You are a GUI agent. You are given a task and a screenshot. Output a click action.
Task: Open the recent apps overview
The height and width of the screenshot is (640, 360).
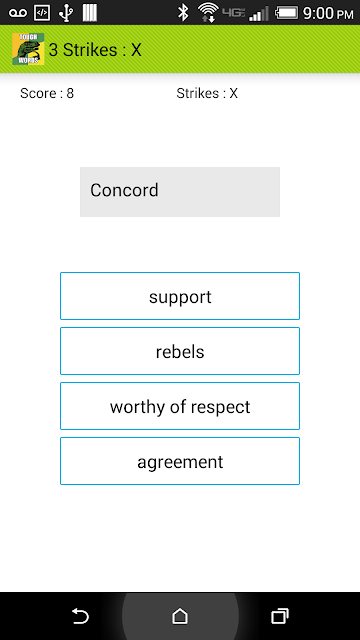pos(280,616)
